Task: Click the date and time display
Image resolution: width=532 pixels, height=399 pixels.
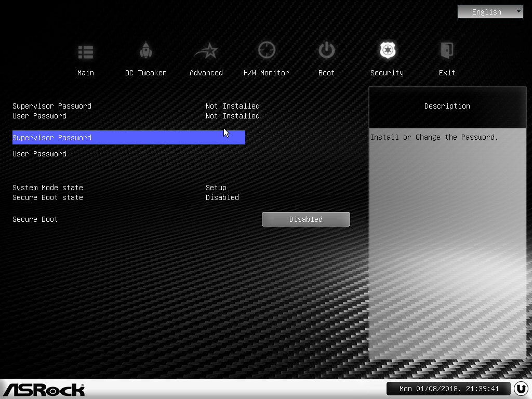Action: (x=449, y=389)
